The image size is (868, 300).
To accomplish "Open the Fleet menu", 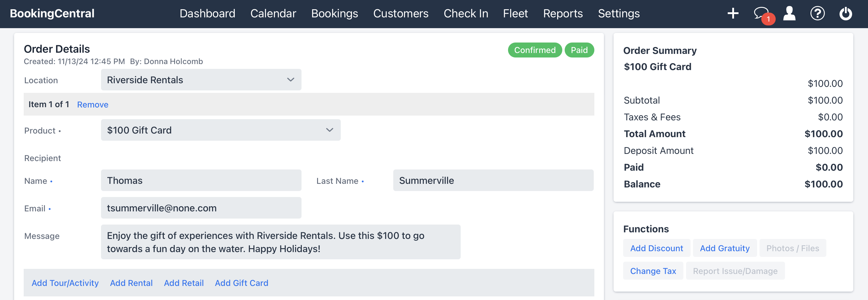I will pos(515,13).
